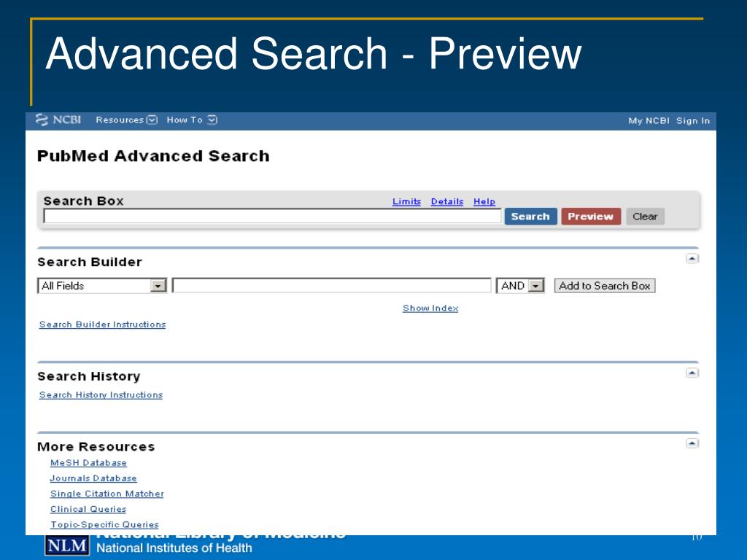The height and width of the screenshot is (560, 747).
Task: Open Search Builder Instructions link
Action: point(102,324)
